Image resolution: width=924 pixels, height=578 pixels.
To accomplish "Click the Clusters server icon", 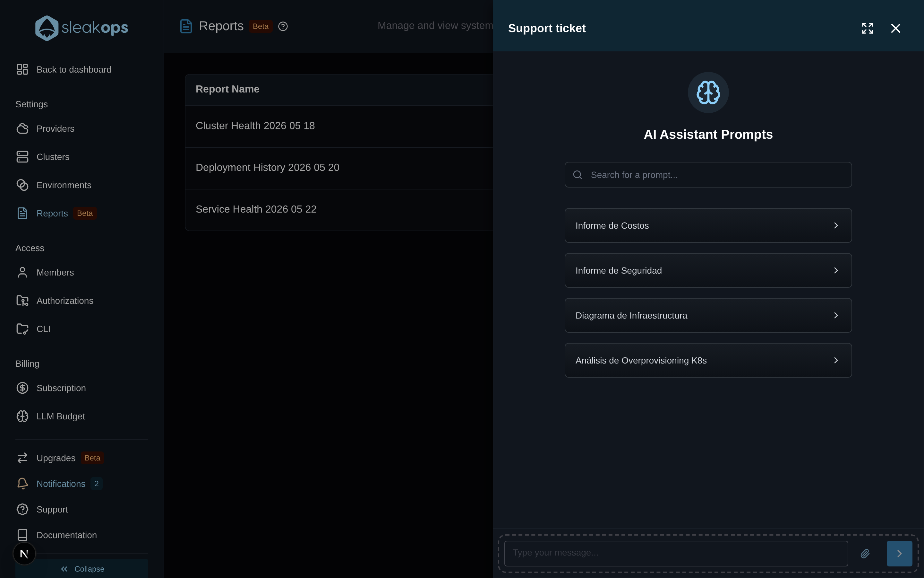I will [22, 157].
